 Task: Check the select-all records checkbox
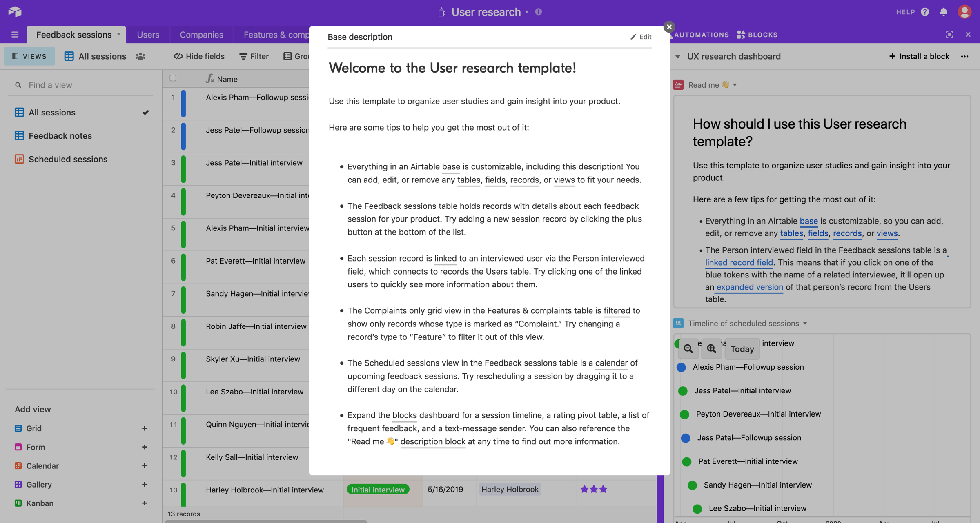point(173,78)
